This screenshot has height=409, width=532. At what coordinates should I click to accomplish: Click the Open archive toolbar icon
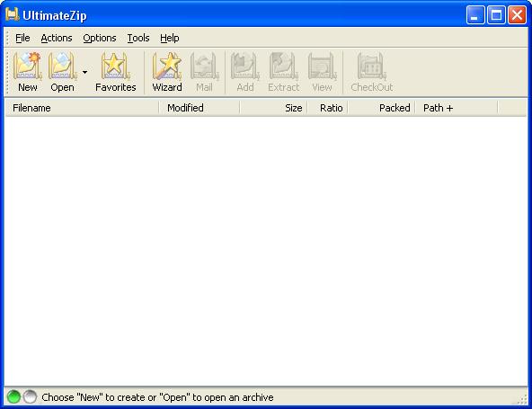coord(62,66)
